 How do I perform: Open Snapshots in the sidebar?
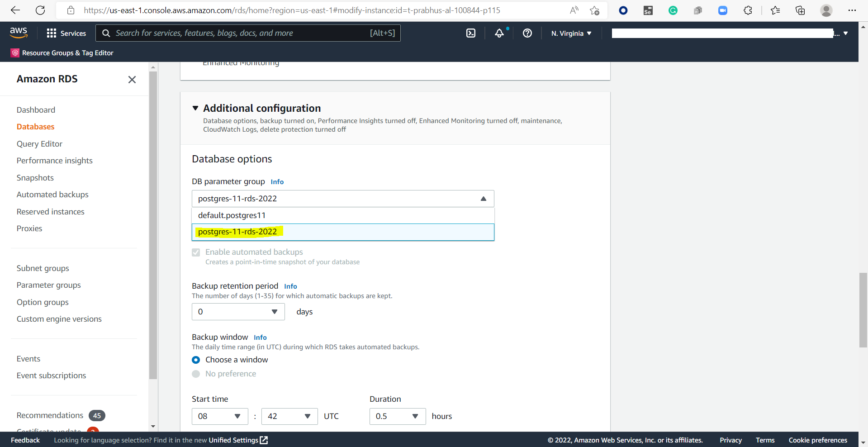35,178
